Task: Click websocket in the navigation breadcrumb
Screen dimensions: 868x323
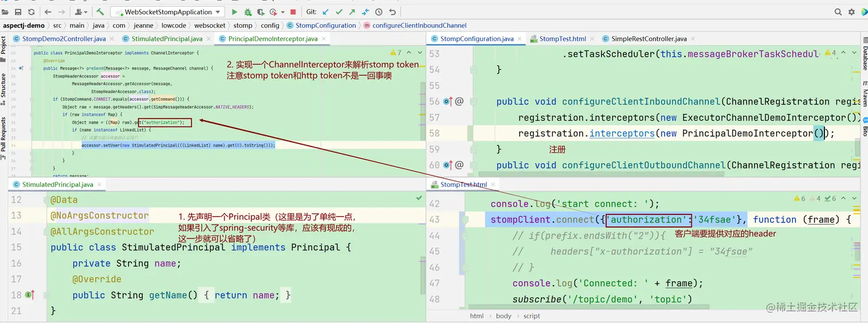Action: click(210, 25)
